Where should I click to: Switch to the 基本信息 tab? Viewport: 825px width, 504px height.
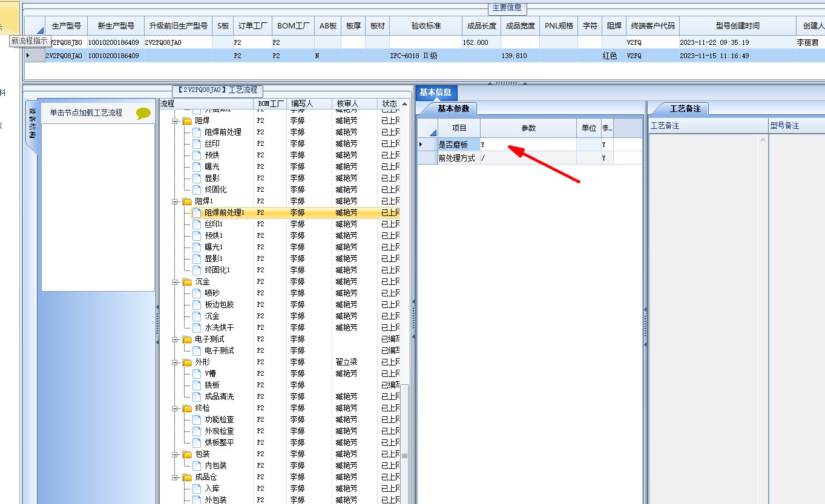[436, 93]
